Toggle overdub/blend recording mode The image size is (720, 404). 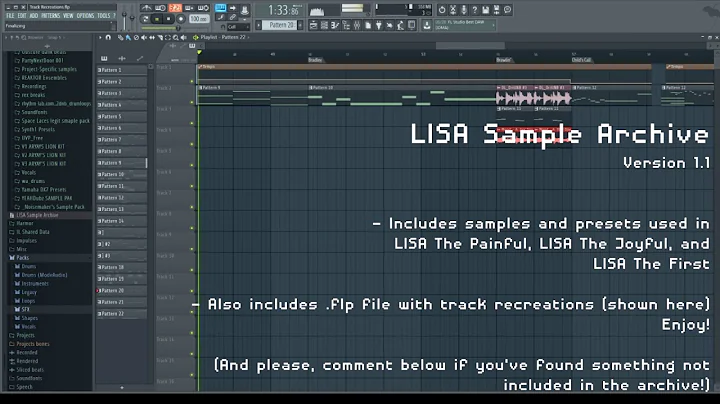(x=189, y=8)
